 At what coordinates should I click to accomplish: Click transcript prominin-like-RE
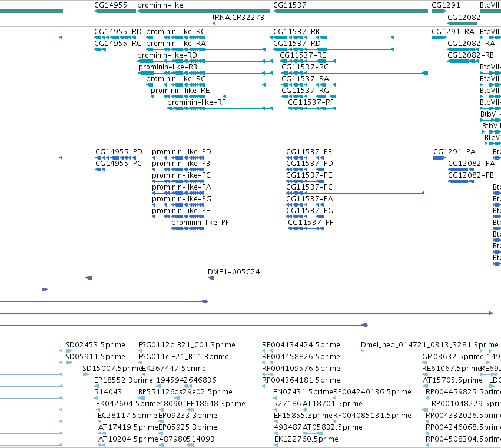click(x=188, y=97)
